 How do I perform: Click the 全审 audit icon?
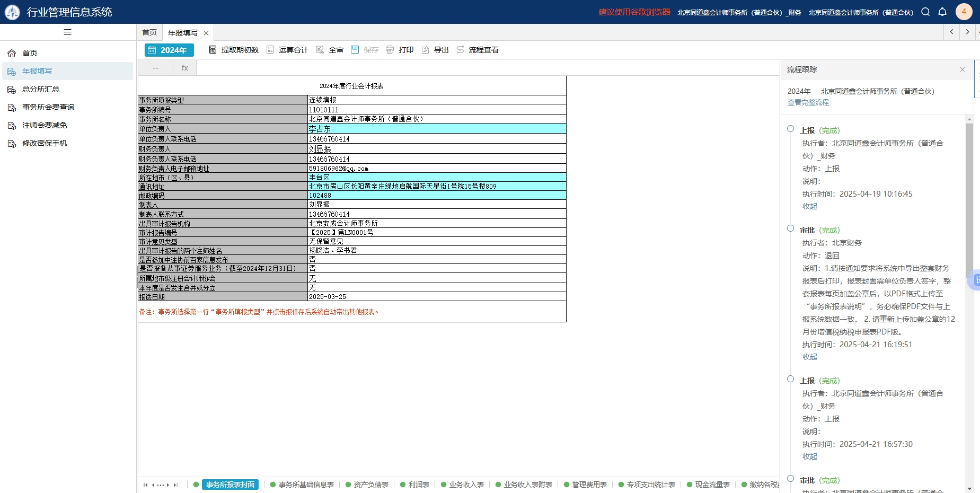pos(320,50)
